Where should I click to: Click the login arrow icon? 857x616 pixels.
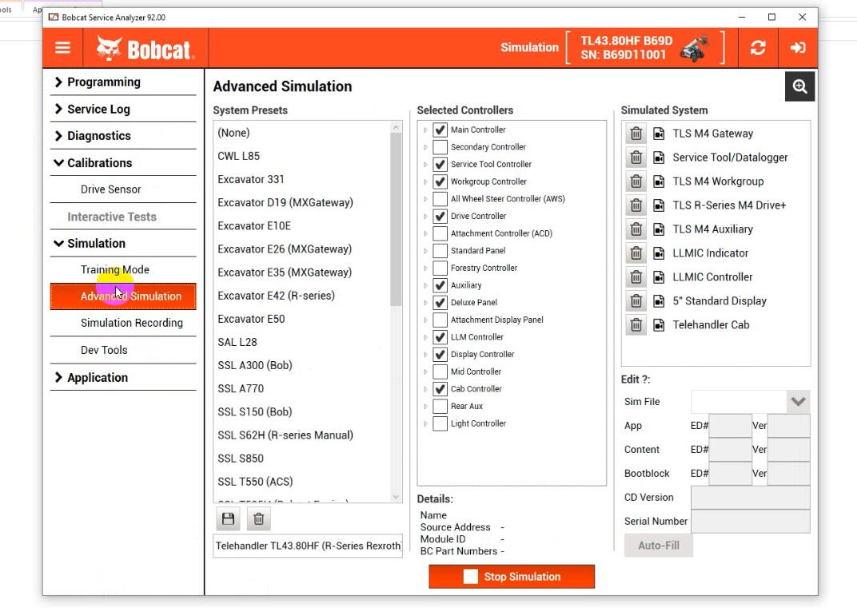[797, 48]
